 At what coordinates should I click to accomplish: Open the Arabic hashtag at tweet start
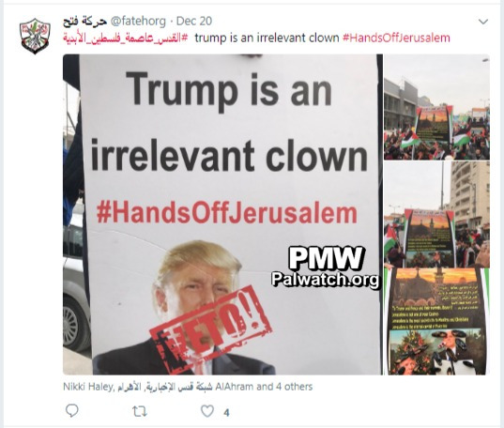click(126, 38)
